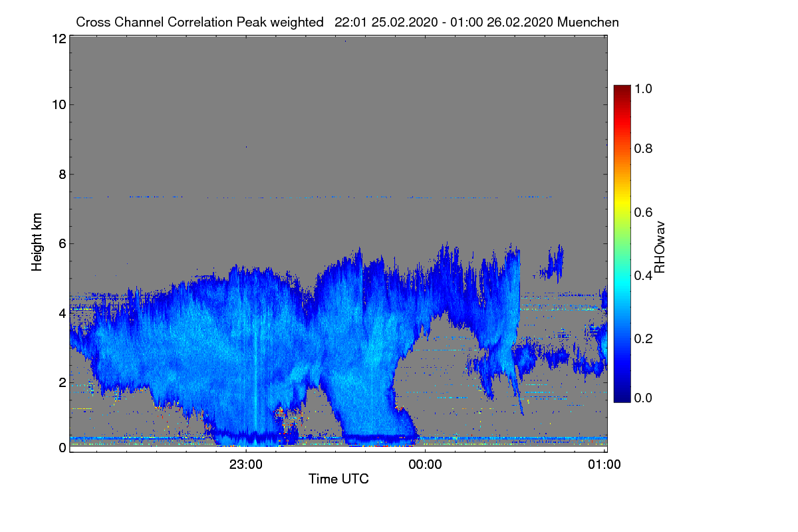The width and height of the screenshot is (798, 532).
Task: Click the plot title 'Cross Channel Correlation Peak weighted'
Action: click(x=199, y=22)
